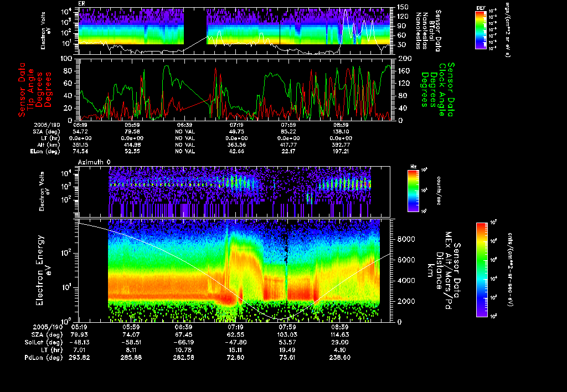Click the 150 tick on the BTotal axis
Image resolution: width=567 pixels, height=392 pixels.
tap(403, 7)
